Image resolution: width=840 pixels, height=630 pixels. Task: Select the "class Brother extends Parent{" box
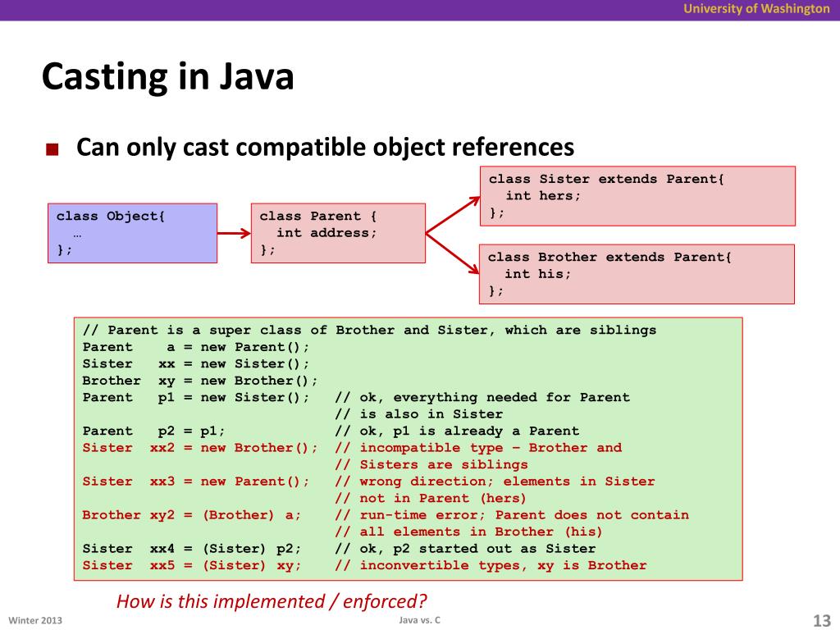[637, 274]
